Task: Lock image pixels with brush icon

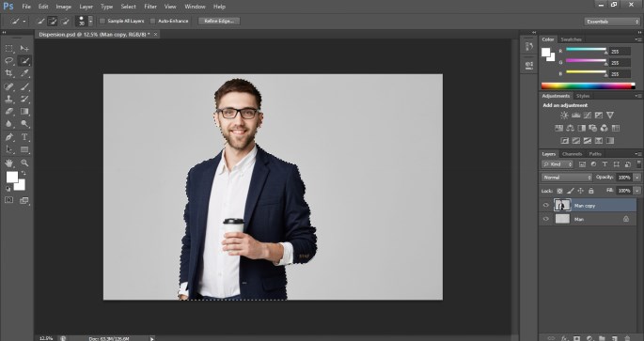Action: tap(570, 191)
